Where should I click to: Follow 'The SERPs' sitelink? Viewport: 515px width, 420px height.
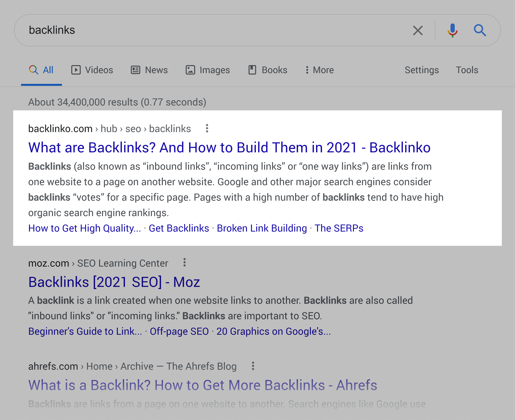tap(339, 228)
